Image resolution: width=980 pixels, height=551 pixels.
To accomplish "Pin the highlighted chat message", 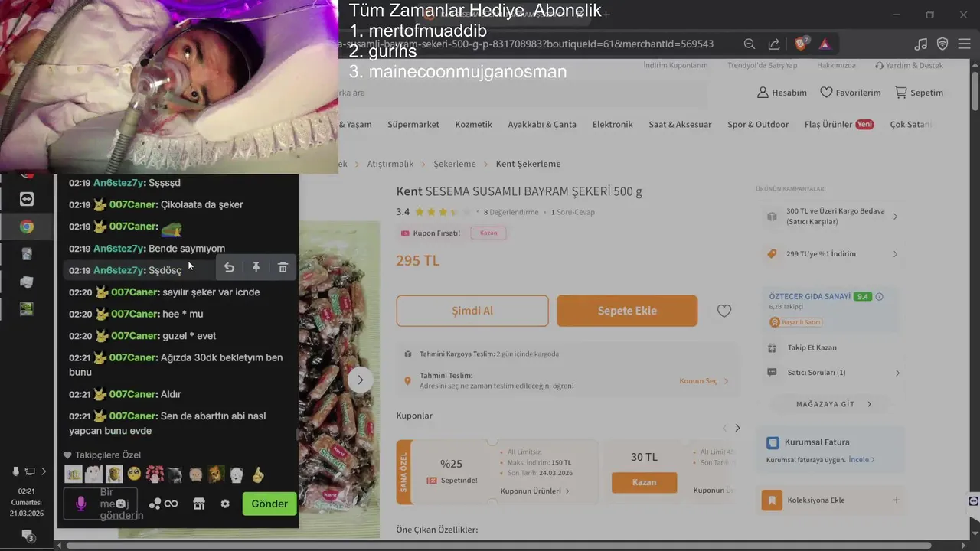I will (x=256, y=267).
